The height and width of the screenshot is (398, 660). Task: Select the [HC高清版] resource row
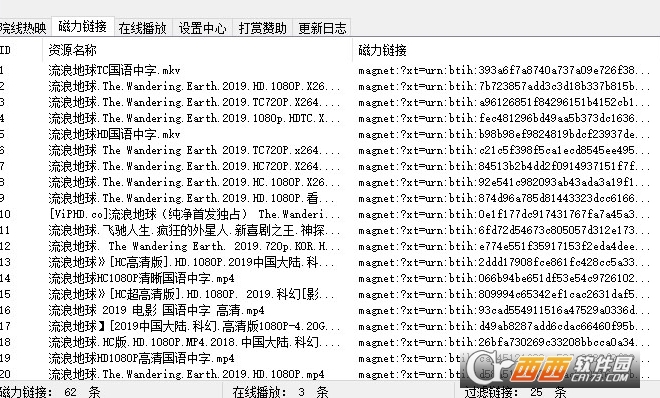(x=192, y=262)
